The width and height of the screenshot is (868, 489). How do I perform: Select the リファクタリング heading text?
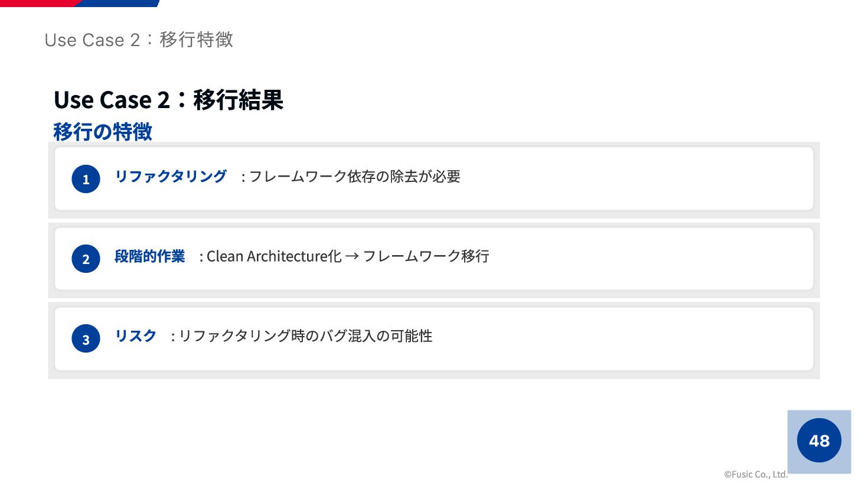[x=171, y=176]
